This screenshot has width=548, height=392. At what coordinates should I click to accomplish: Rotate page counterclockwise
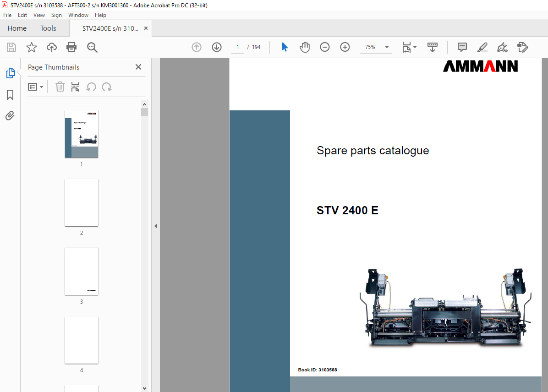pyautogui.click(x=91, y=87)
